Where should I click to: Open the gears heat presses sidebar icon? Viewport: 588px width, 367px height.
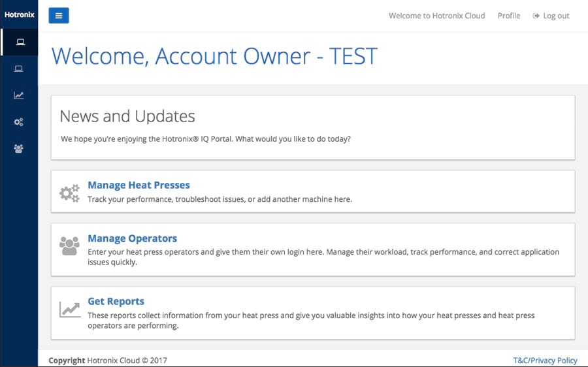tap(19, 122)
